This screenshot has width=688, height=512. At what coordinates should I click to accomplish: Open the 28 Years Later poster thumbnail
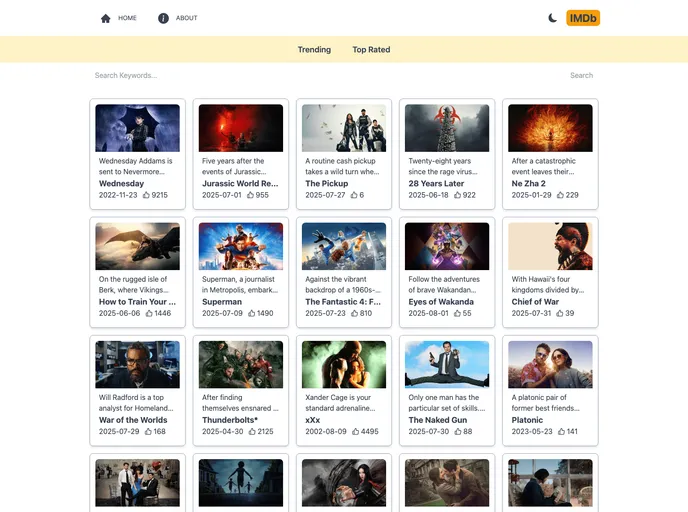tap(447, 128)
